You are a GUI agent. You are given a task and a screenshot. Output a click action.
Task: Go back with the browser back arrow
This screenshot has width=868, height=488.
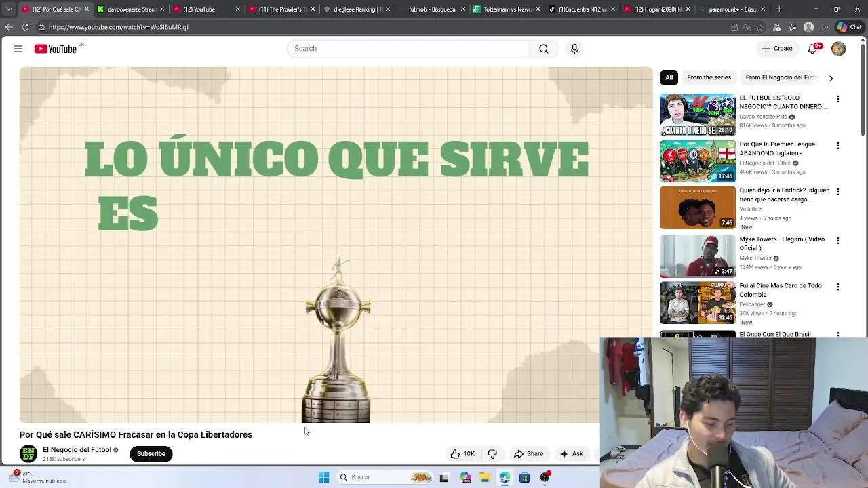click(9, 27)
